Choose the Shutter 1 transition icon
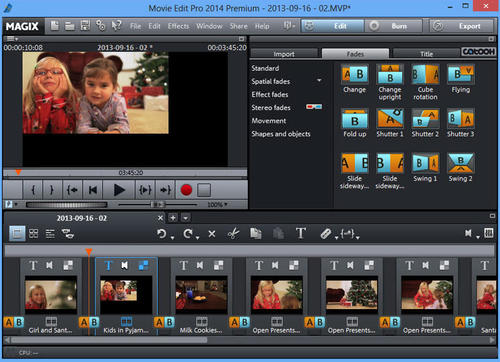The width and height of the screenshot is (500, 362). pyautogui.click(x=390, y=118)
